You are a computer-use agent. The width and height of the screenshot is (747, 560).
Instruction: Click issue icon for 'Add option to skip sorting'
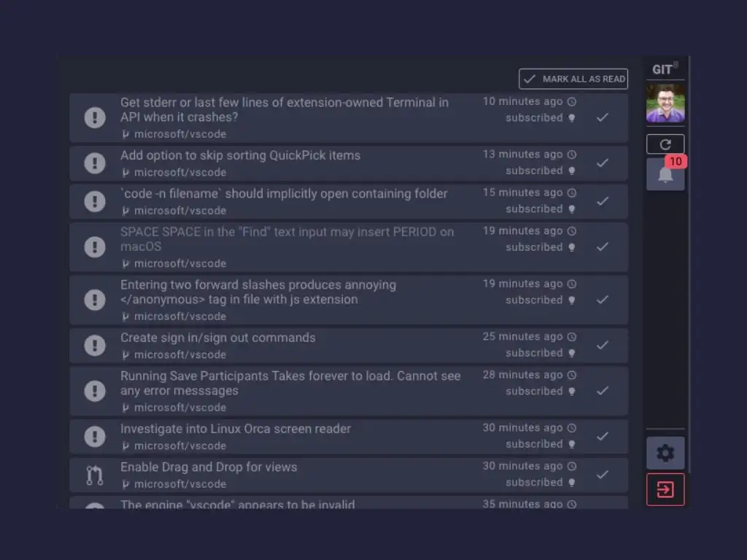tap(95, 163)
